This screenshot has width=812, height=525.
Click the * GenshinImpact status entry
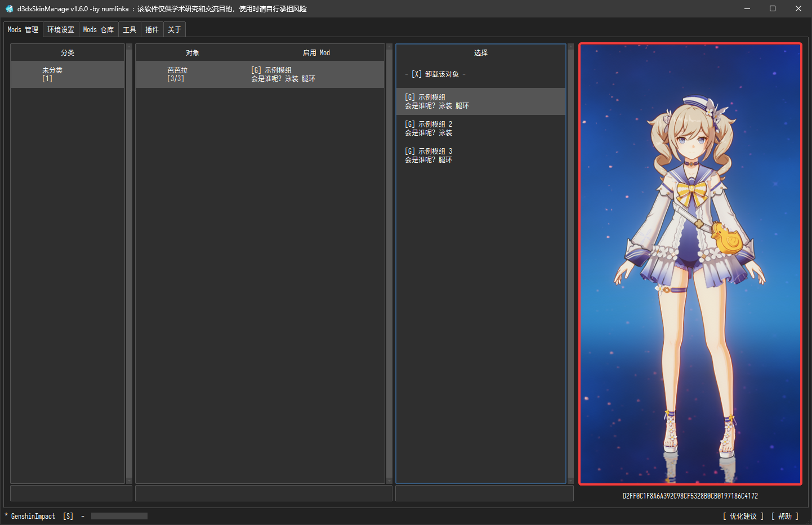[x=30, y=517]
